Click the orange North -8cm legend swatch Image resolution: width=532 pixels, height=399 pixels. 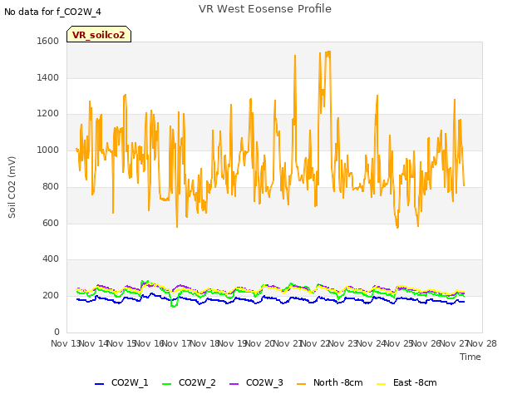301,384
